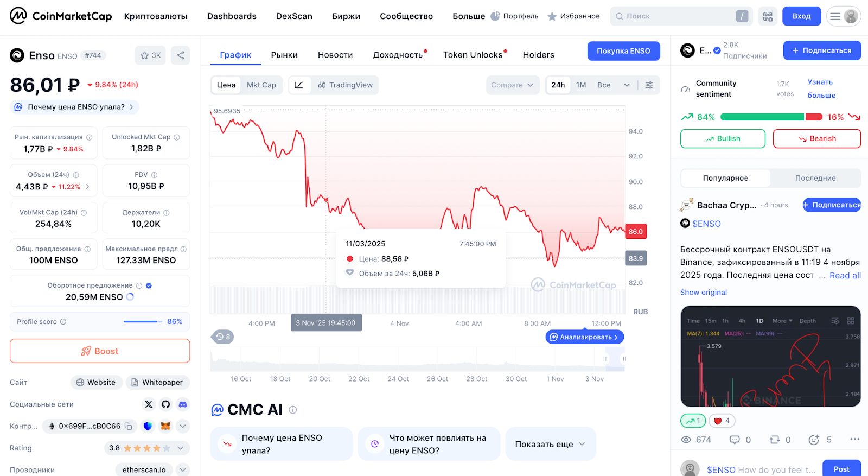Open the Token Unlocks tab
Image resolution: width=868 pixels, height=476 pixels.
coord(473,54)
